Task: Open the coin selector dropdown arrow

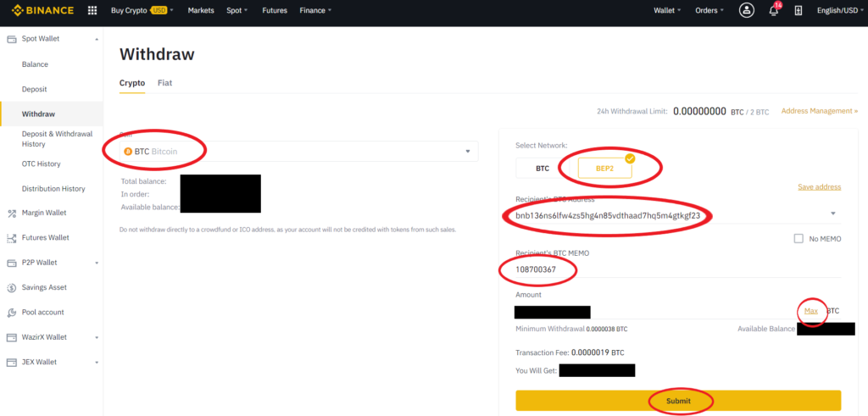Action: pos(467,151)
